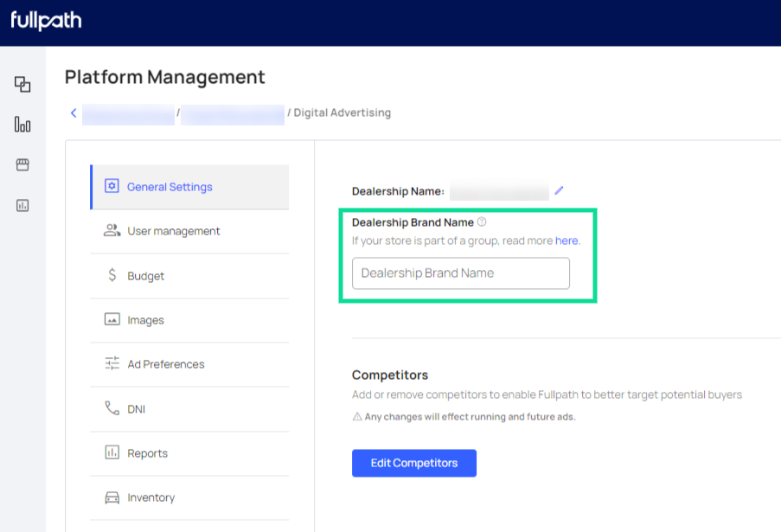Switch to Ad Preferences

tap(165, 364)
